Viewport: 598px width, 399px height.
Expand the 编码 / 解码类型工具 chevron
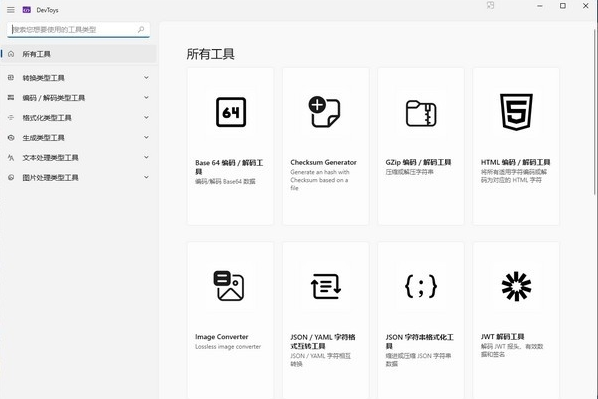pyautogui.click(x=146, y=98)
